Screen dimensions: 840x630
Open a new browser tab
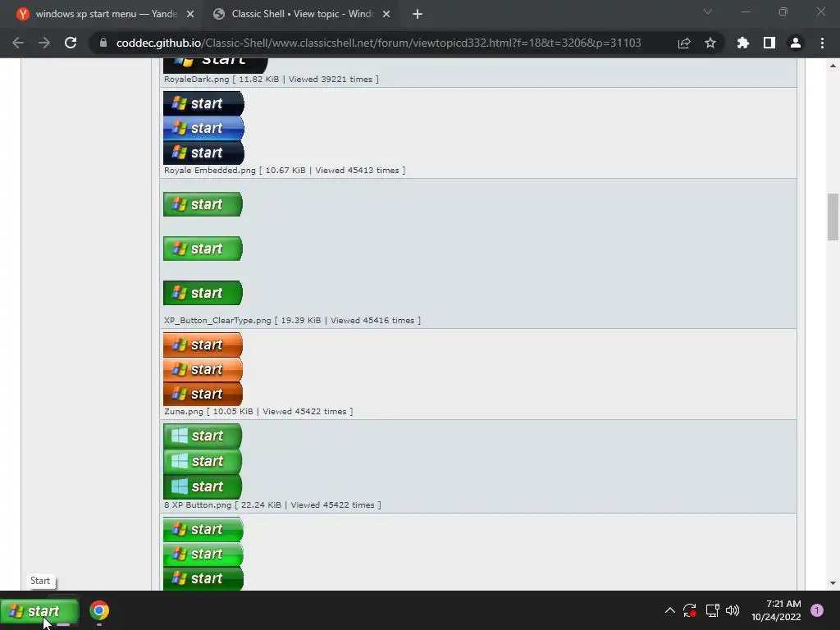(418, 14)
